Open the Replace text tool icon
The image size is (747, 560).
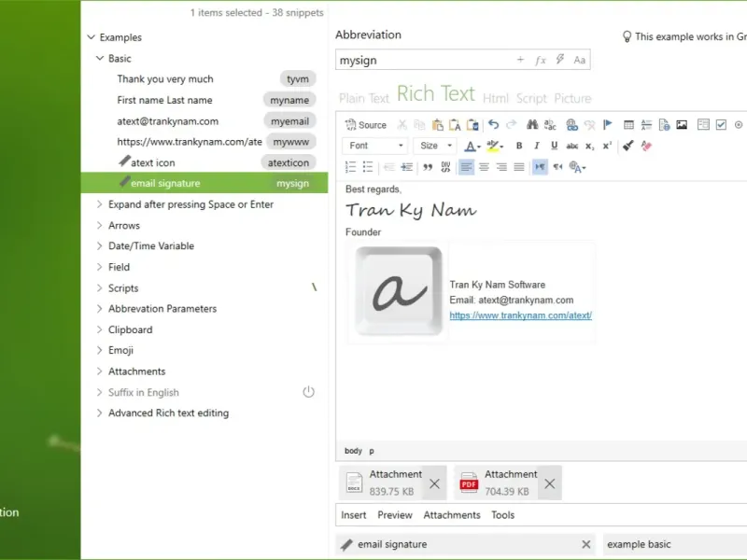tap(550, 125)
